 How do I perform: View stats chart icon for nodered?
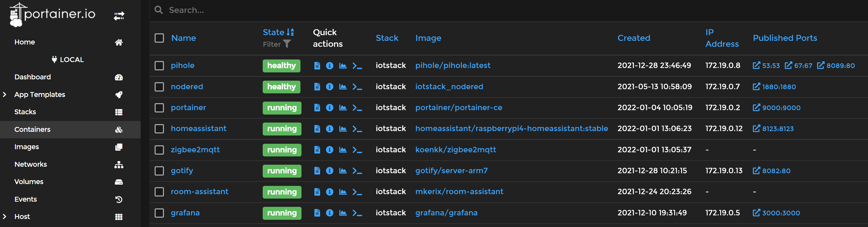coord(343,87)
